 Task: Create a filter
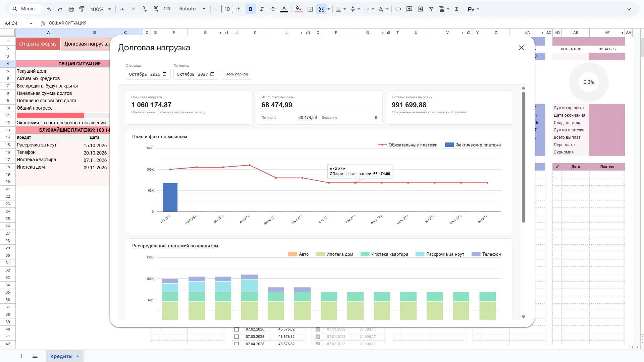[x=431, y=9]
